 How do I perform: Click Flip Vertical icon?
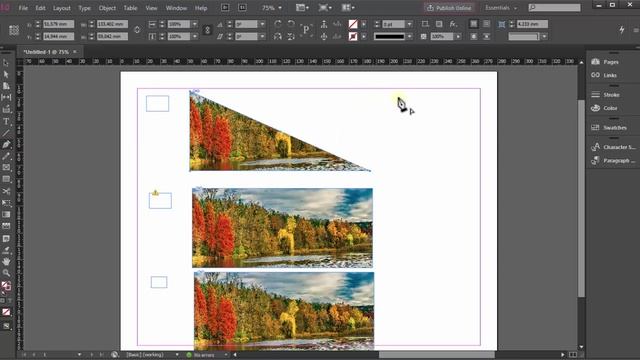point(291,36)
